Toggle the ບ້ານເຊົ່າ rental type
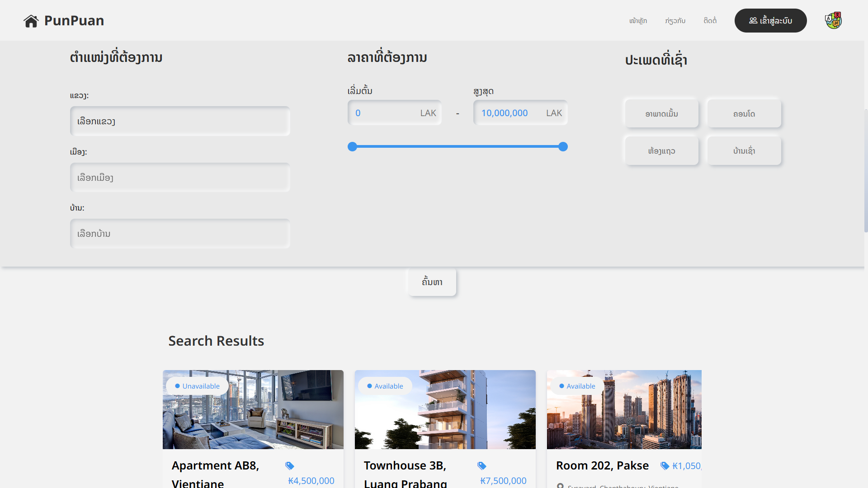The height and width of the screenshot is (488, 868). pos(744,151)
